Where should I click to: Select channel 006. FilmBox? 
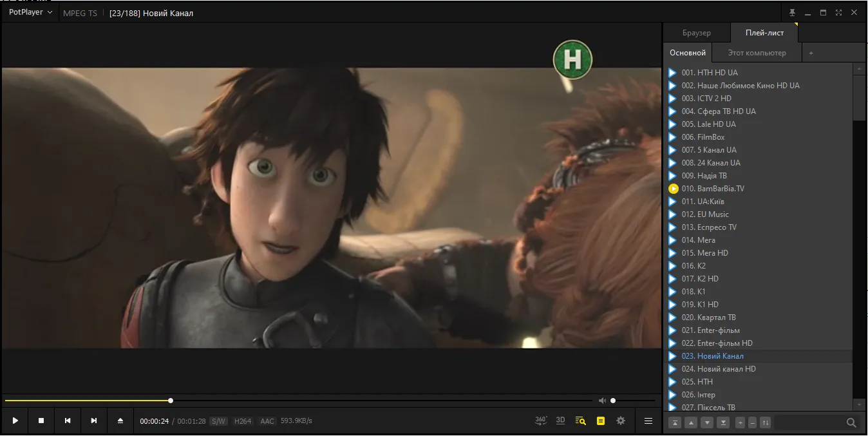[759, 137]
